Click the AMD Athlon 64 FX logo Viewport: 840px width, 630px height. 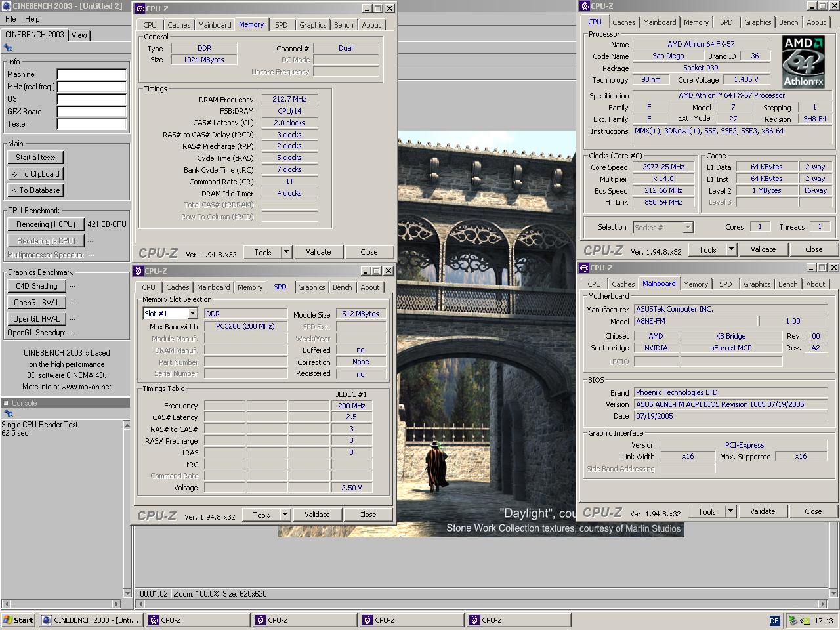(x=803, y=62)
